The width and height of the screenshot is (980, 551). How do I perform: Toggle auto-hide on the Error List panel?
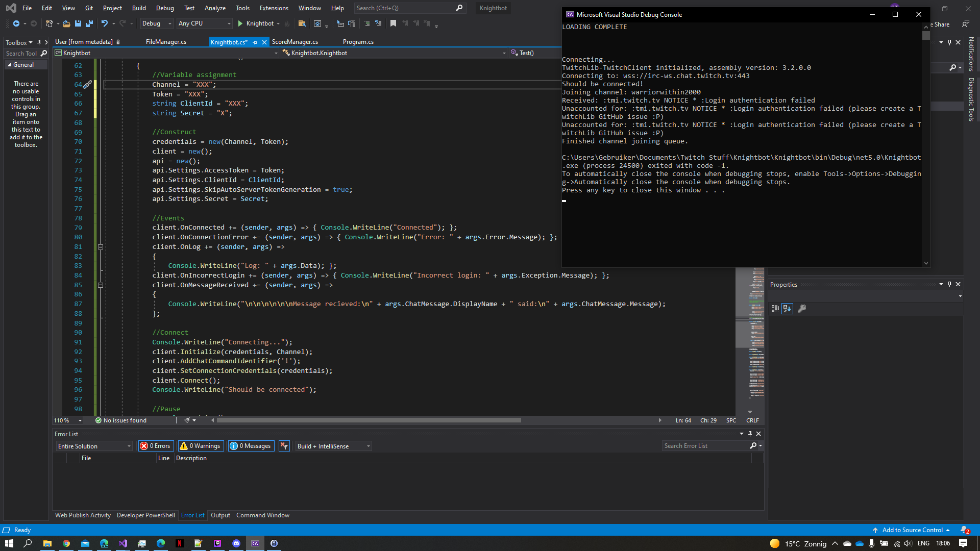click(x=750, y=434)
